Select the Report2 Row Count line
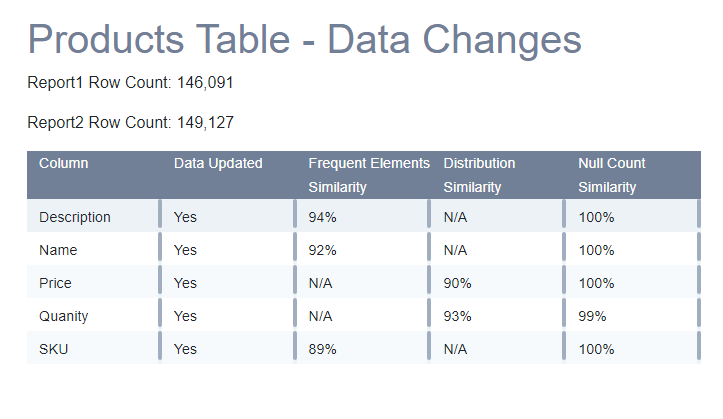This screenshot has height=419, width=723. coord(130,122)
